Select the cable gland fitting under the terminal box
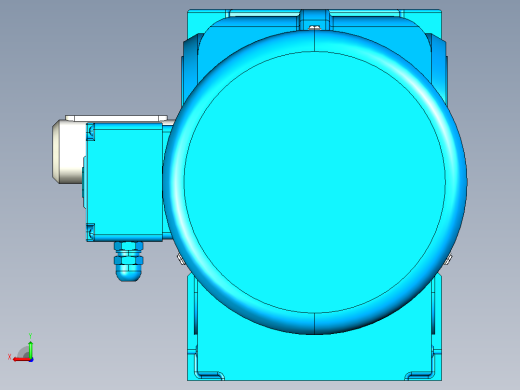 [128, 261]
